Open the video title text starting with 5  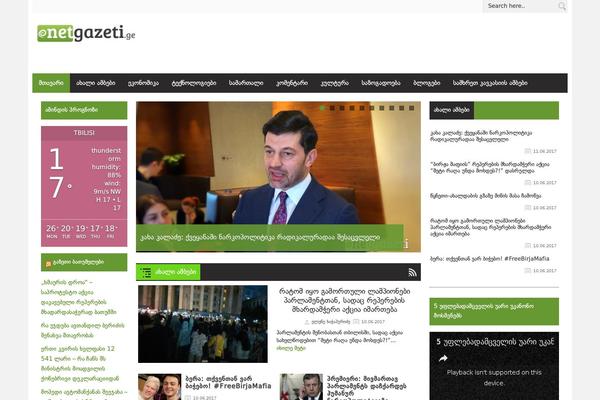[x=495, y=341]
